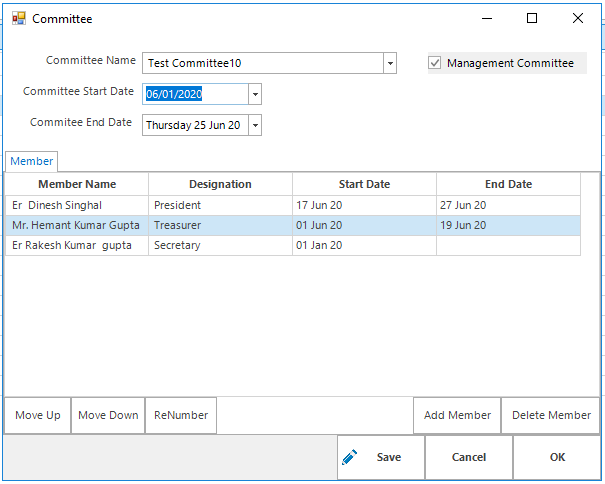This screenshot has width=605, height=484.
Task: Click the Save button label
Action: click(389, 457)
